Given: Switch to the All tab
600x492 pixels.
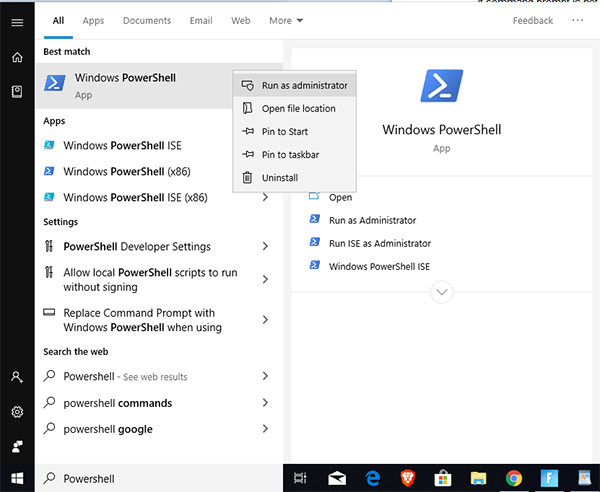Looking at the screenshot, I should (58, 21).
